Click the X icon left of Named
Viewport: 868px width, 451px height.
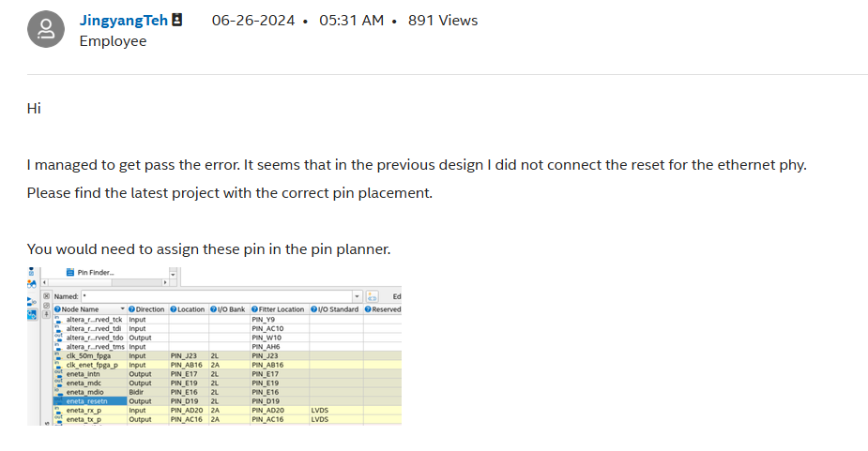click(46, 296)
